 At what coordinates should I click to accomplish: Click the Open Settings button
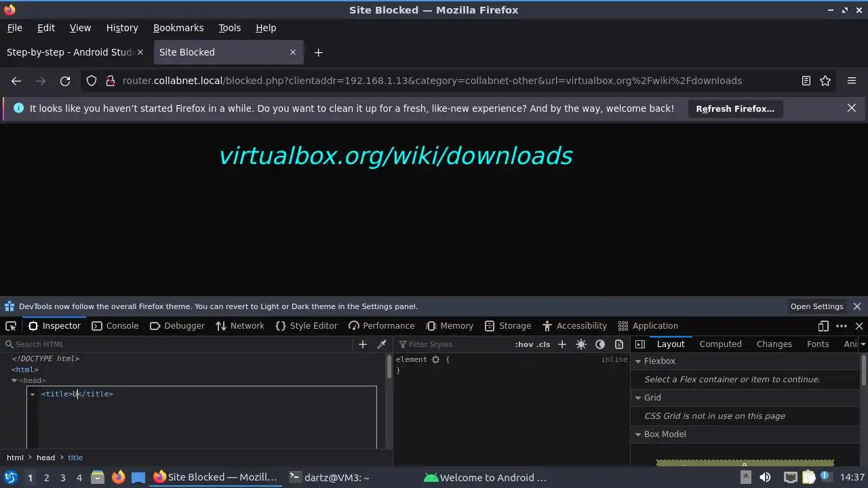(x=816, y=306)
